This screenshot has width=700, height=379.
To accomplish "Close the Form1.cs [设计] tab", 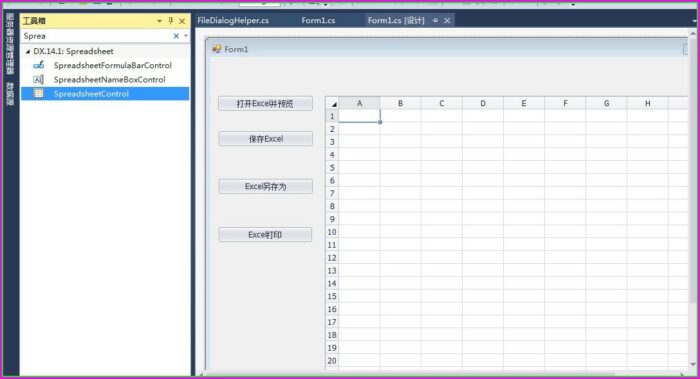I will click(447, 21).
